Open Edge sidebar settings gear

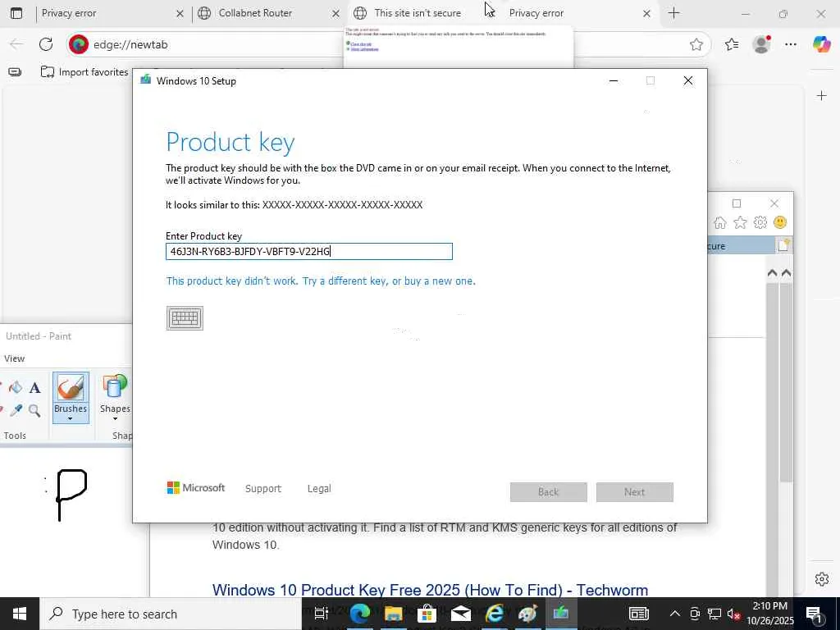click(x=822, y=579)
